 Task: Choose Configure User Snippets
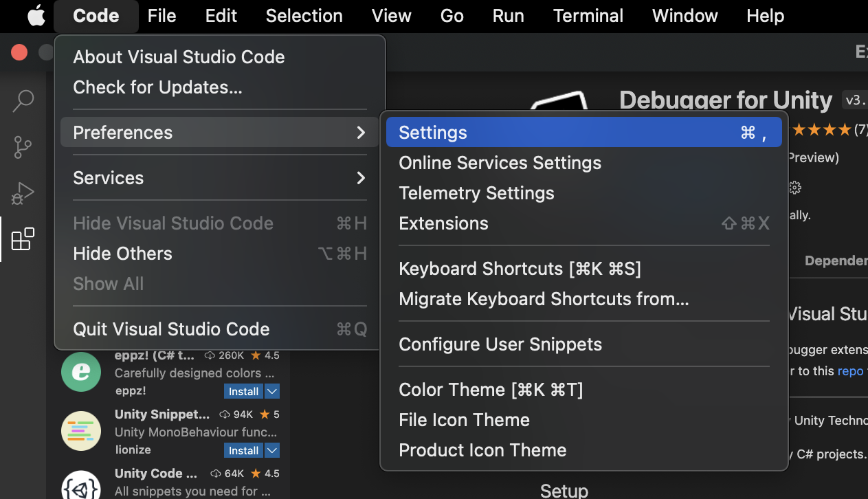click(x=584, y=344)
